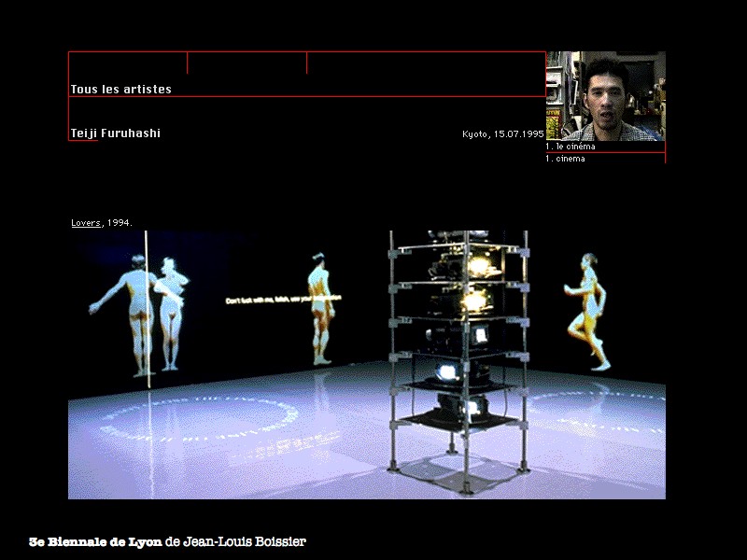Click the Lovers installation photo
This screenshot has width=747, height=560.
click(x=367, y=365)
